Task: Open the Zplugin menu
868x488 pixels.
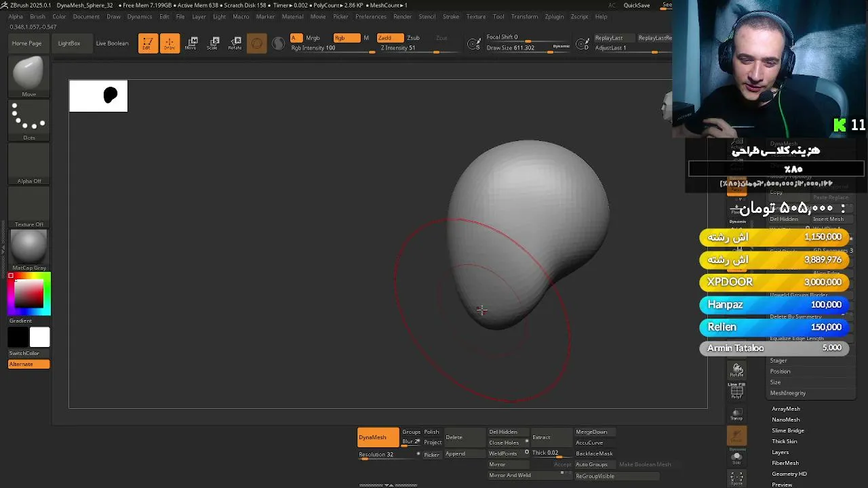Action: click(x=554, y=16)
